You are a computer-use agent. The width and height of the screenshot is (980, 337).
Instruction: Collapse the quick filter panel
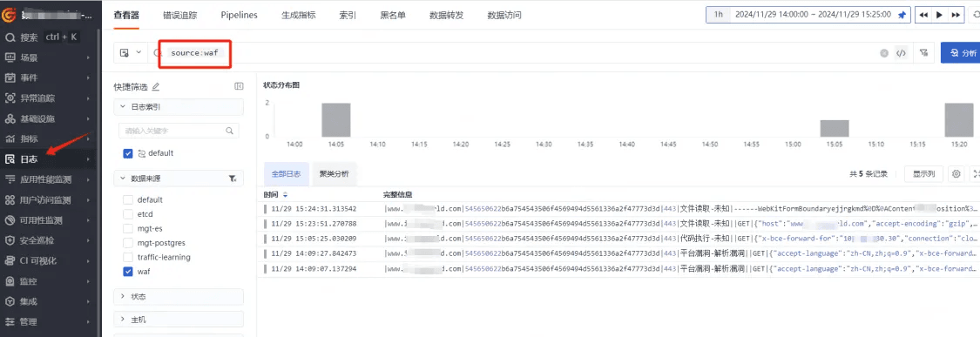(x=238, y=86)
